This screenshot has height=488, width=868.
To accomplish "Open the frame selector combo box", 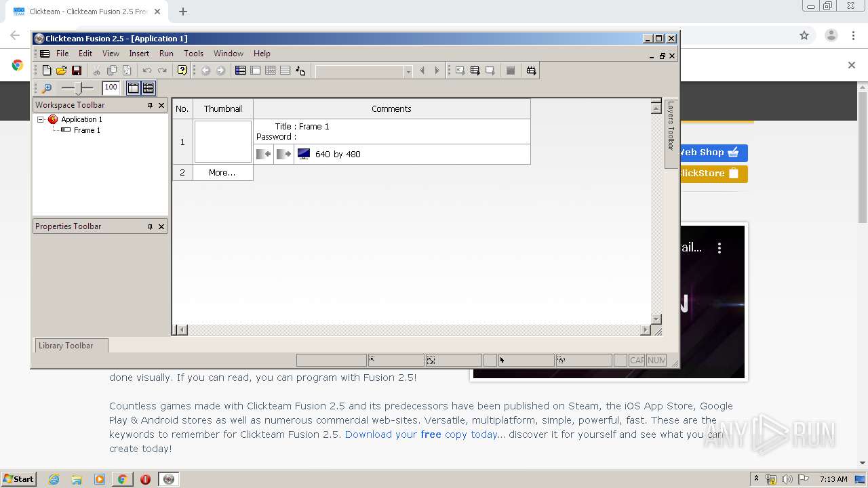I will [x=364, y=71].
